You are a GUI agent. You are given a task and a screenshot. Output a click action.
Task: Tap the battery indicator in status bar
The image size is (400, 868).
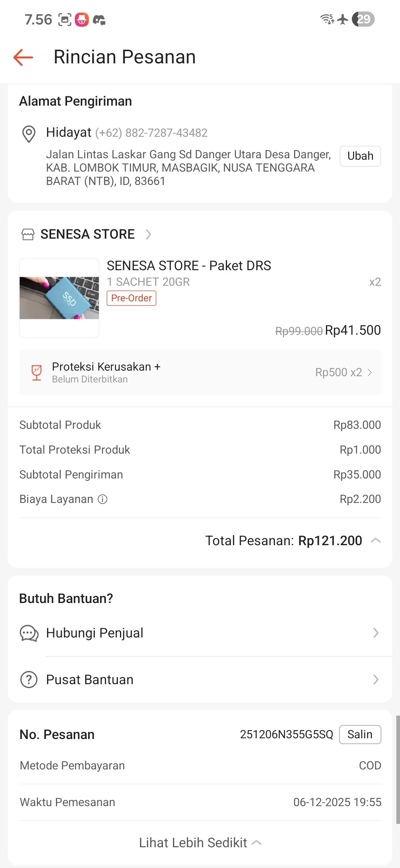pyautogui.click(x=363, y=19)
